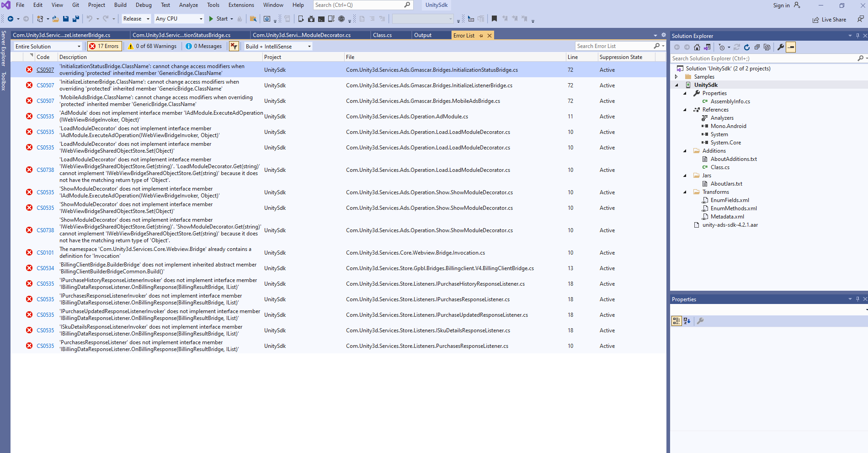Click the Save All toolbar icon
The width and height of the screenshot is (868, 453).
tap(76, 19)
